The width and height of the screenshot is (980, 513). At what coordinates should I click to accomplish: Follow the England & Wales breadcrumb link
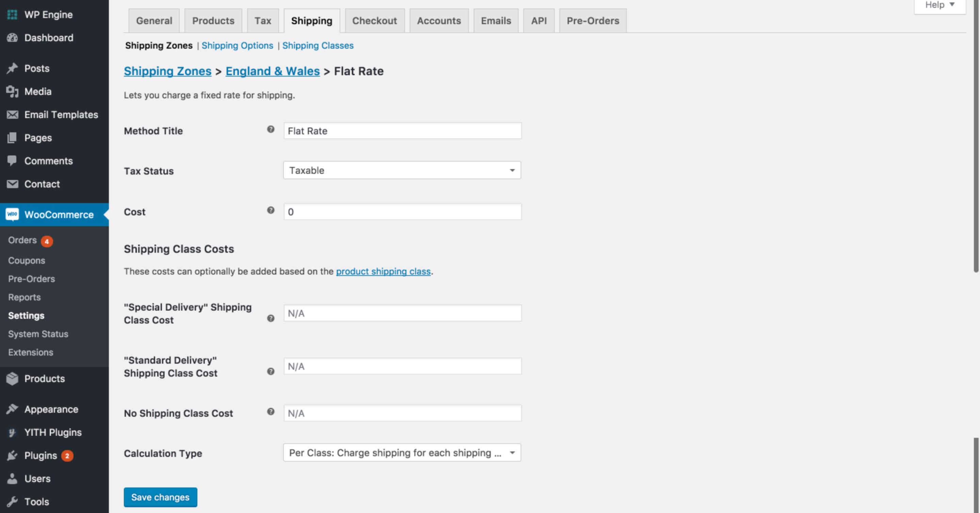coord(272,71)
